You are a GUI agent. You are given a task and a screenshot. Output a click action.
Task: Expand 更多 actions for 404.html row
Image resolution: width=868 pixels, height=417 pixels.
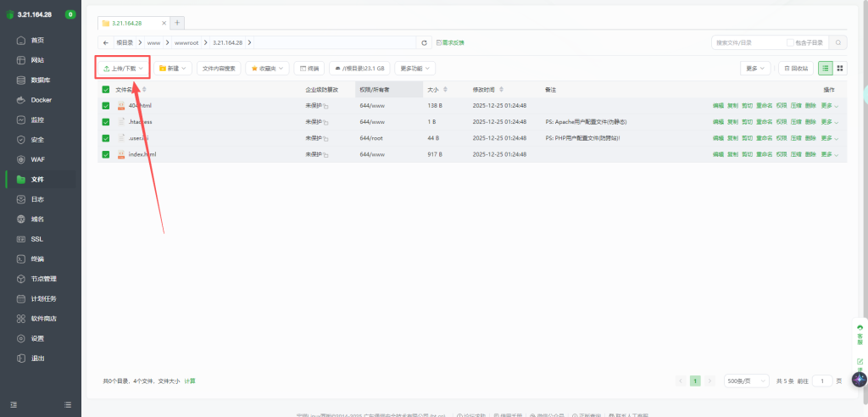(829, 106)
